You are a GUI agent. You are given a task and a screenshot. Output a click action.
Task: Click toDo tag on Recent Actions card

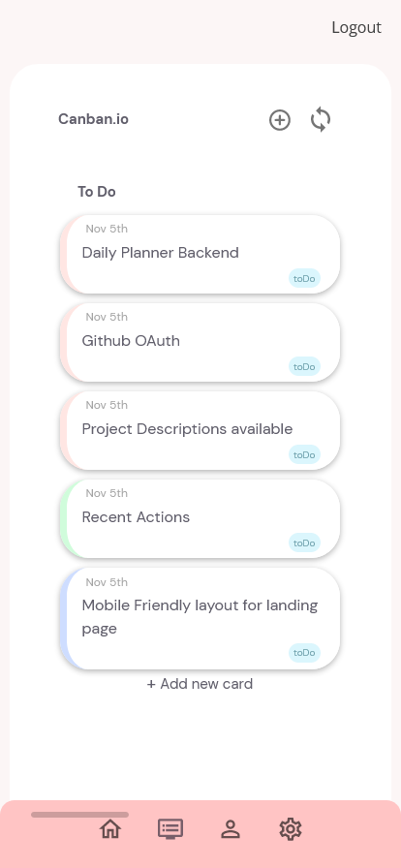[x=304, y=542]
